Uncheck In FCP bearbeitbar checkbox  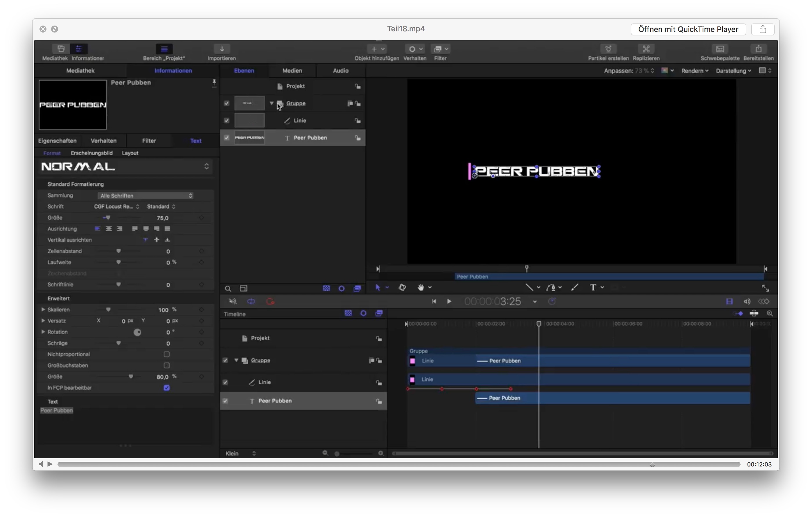167,387
